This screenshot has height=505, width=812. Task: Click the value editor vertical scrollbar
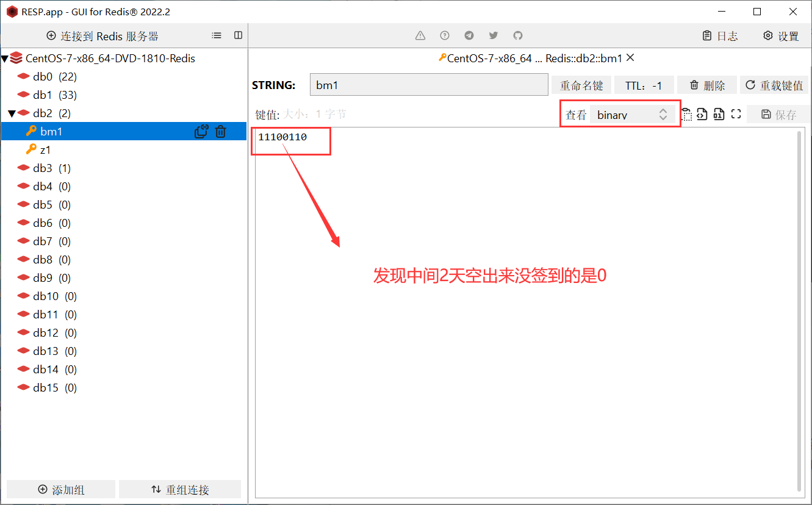tap(799, 311)
